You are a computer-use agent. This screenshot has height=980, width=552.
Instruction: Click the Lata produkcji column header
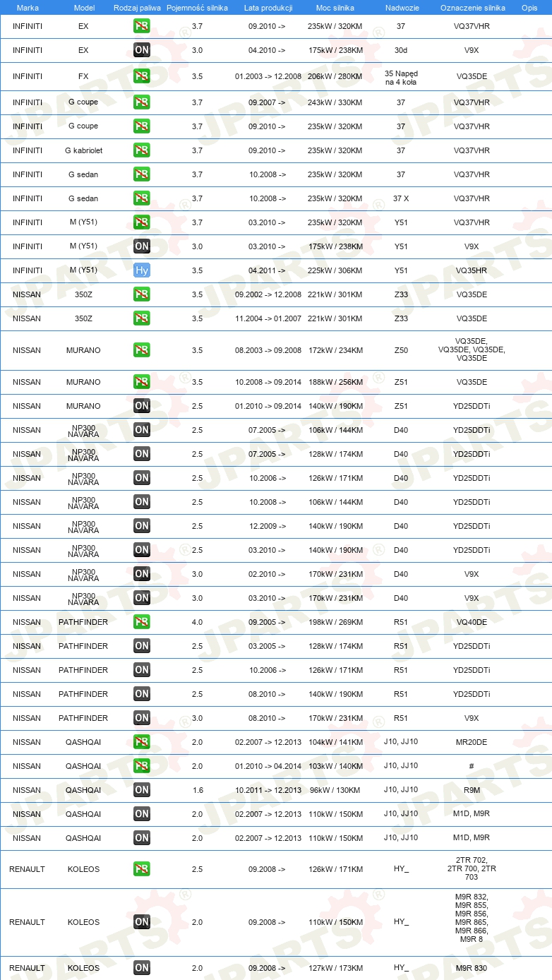[268, 8]
